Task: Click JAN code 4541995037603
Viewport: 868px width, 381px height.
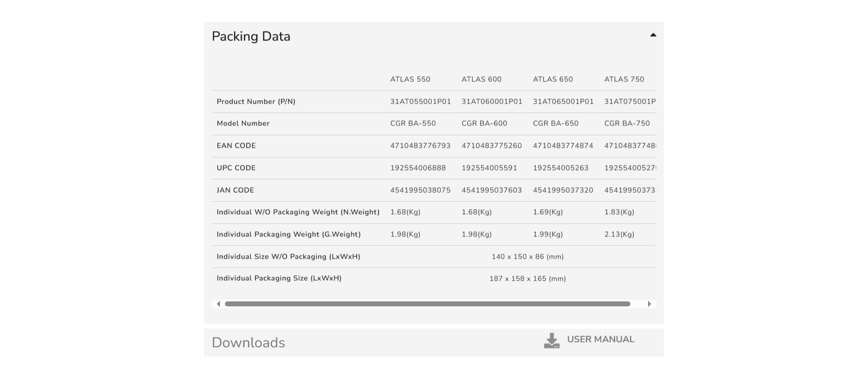Action: pos(491,190)
